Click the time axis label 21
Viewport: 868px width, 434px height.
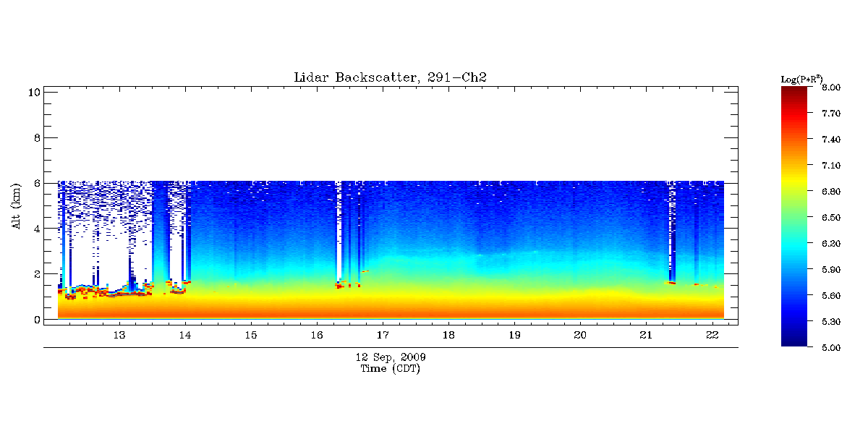[x=646, y=336]
